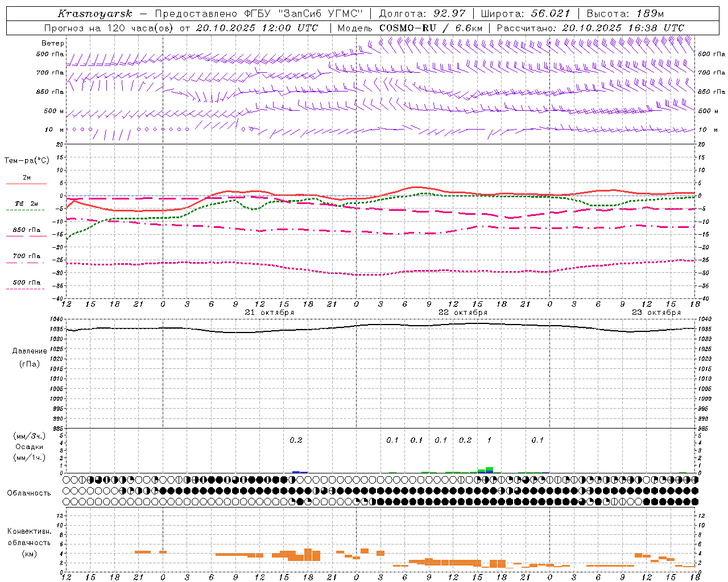Click the (мм/3ч.) precipitation unit label
This screenshot has width=728, height=582.
30,436
